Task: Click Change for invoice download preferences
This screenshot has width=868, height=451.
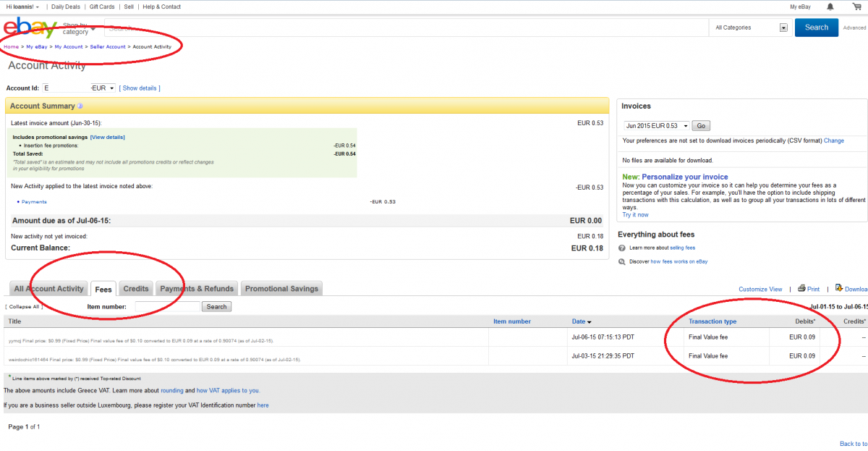Action: click(834, 140)
